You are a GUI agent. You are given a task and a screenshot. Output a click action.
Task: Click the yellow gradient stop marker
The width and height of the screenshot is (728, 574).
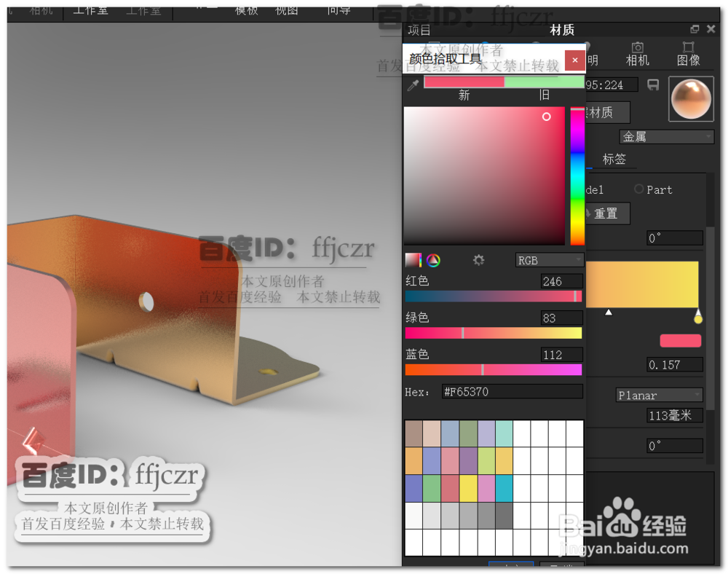(x=698, y=318)
